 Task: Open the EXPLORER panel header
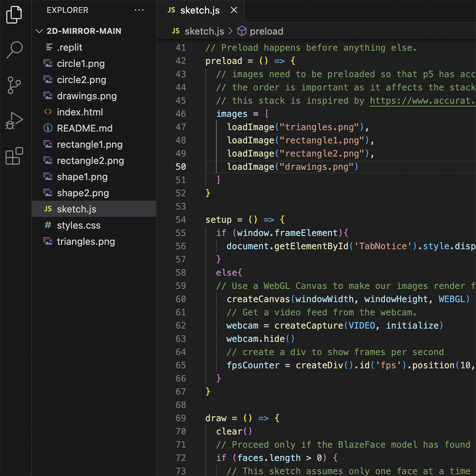tap(67, 10)
